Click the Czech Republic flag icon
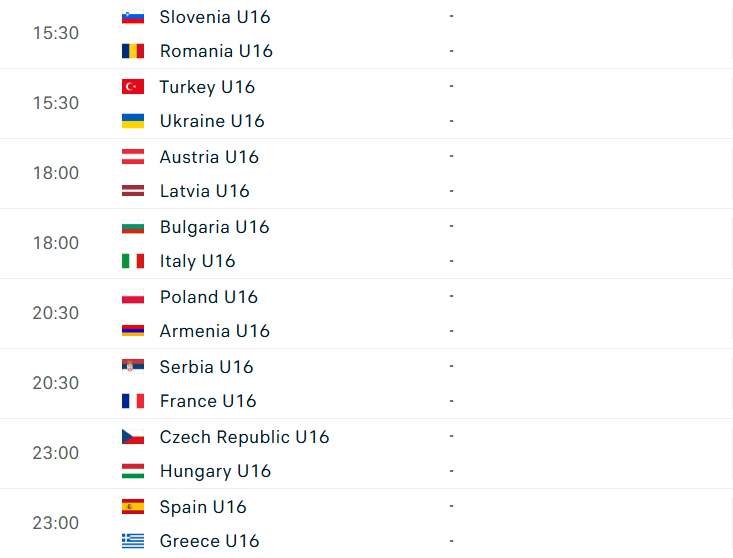The image size is (733, 558). (x=133, y=436)
